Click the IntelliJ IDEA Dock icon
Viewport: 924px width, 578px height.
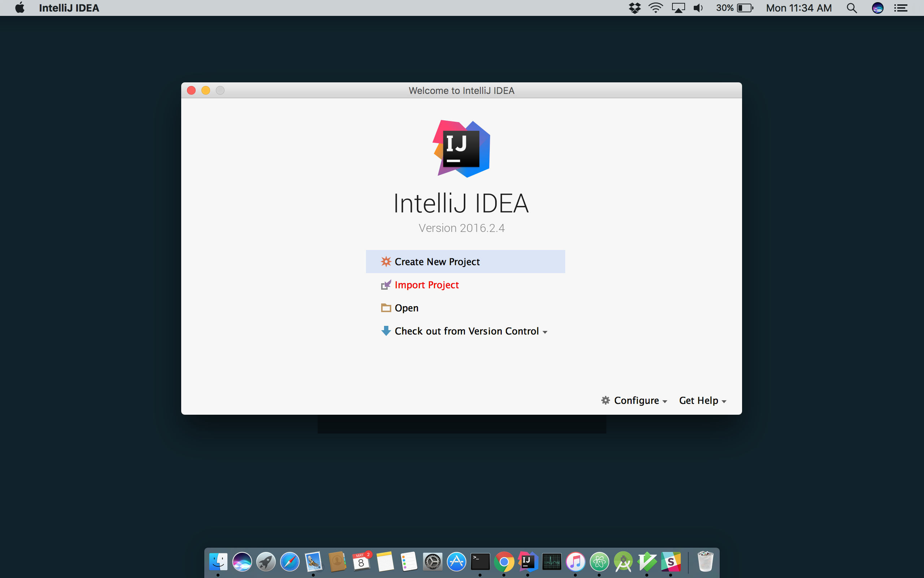pos(528,561)
